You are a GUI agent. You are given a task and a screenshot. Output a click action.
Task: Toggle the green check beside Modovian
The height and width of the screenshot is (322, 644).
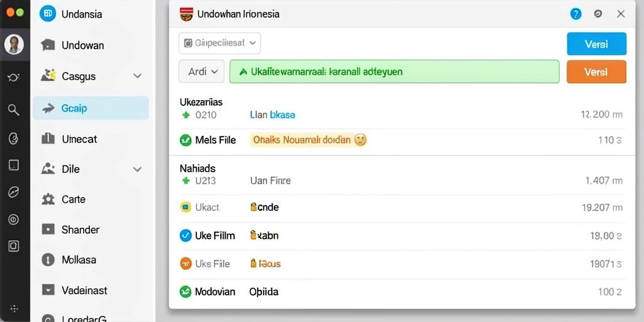tap(186, 292)
